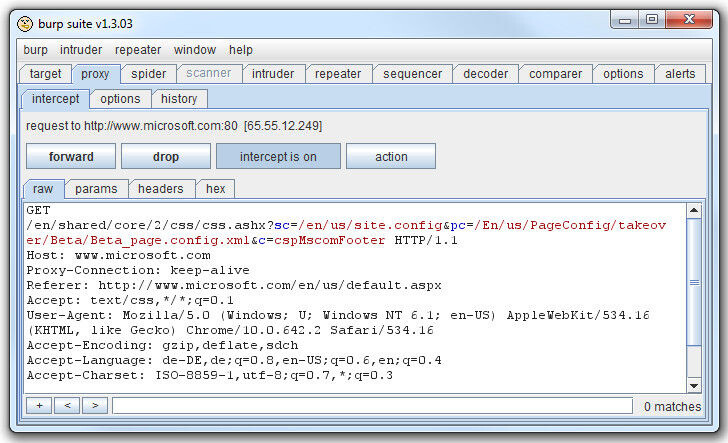Open the burp menu

[x=36, y=50]
